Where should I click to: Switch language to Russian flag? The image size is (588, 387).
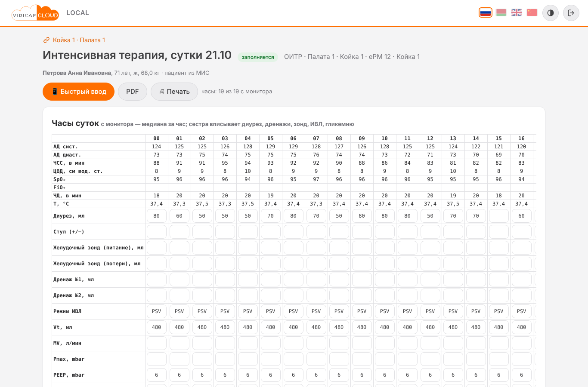click(486, 12)
